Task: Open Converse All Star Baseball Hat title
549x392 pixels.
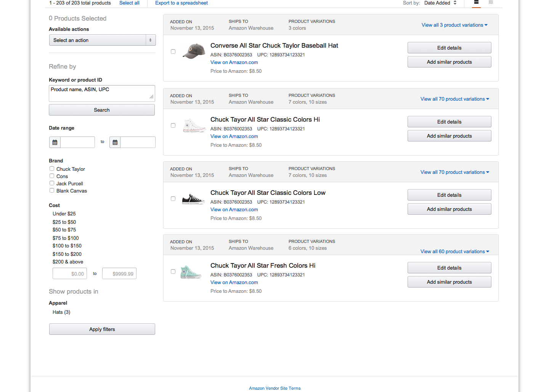Action: click(x=274, y=45)
